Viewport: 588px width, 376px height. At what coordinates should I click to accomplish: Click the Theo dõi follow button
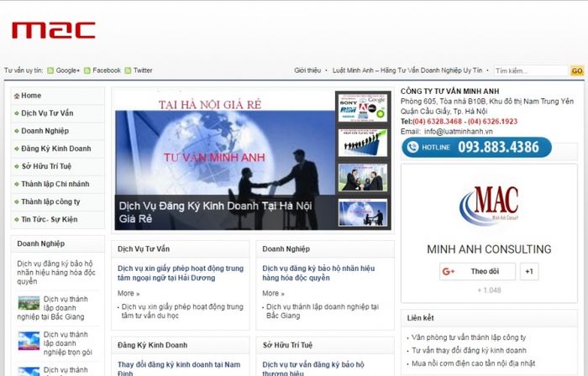477,272
